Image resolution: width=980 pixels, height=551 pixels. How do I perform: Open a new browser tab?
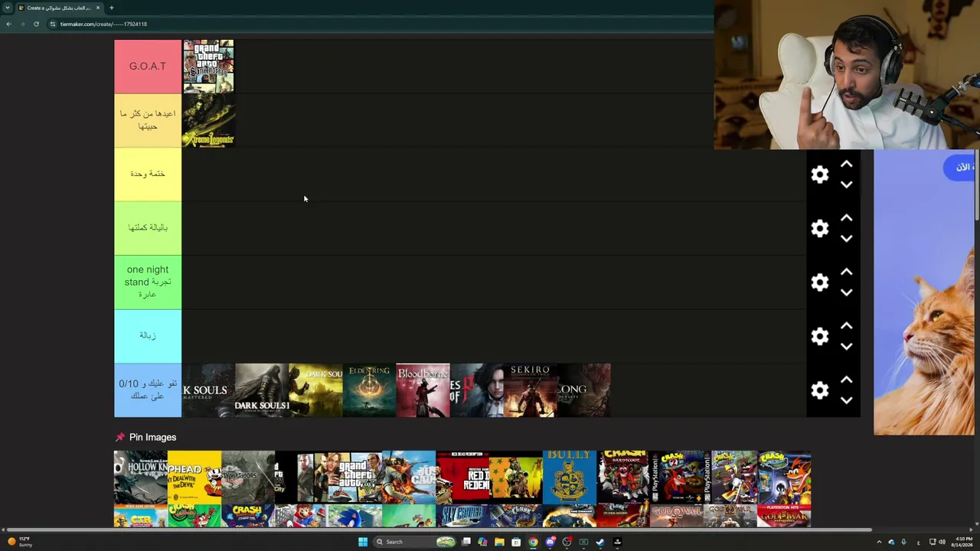coord(111,8)
